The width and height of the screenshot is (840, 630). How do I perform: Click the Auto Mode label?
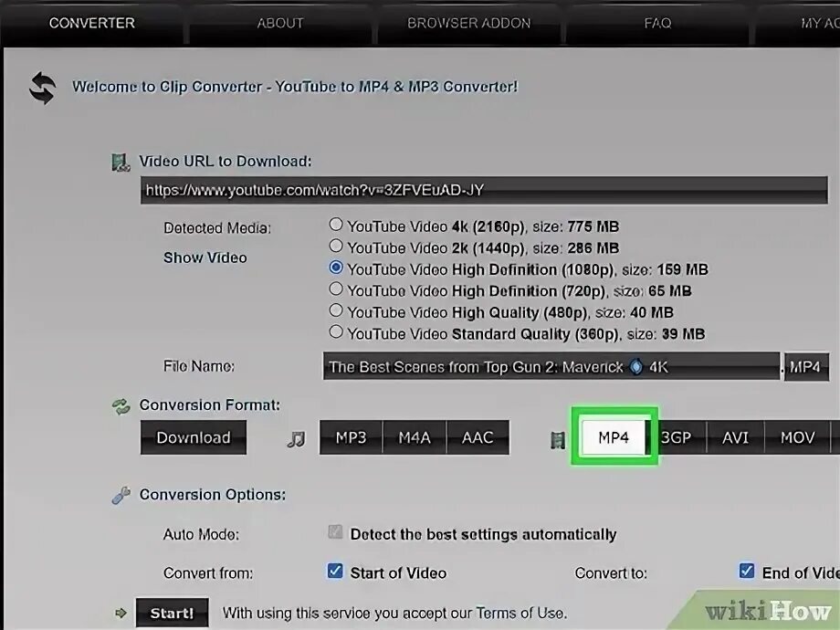(201, 535)
